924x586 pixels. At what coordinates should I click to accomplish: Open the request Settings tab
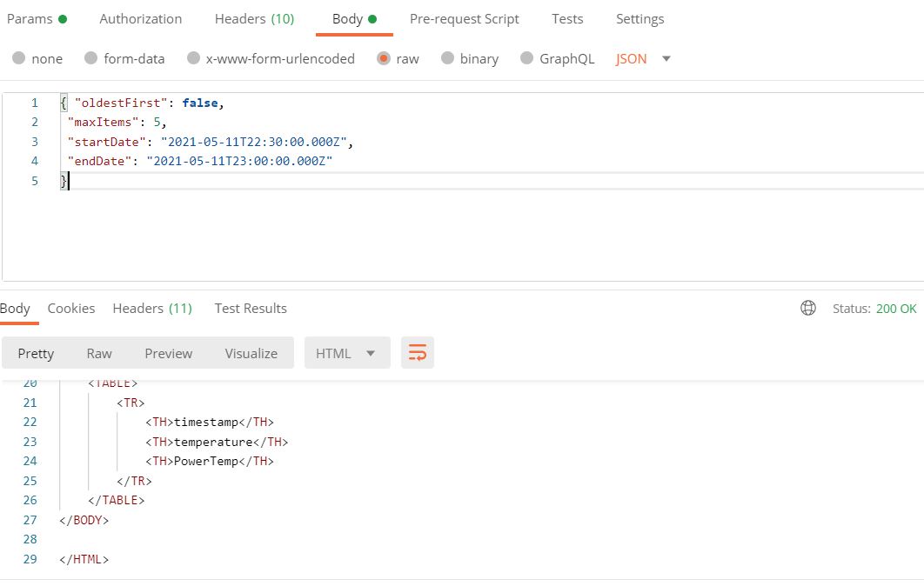click(x=639, y=19)
